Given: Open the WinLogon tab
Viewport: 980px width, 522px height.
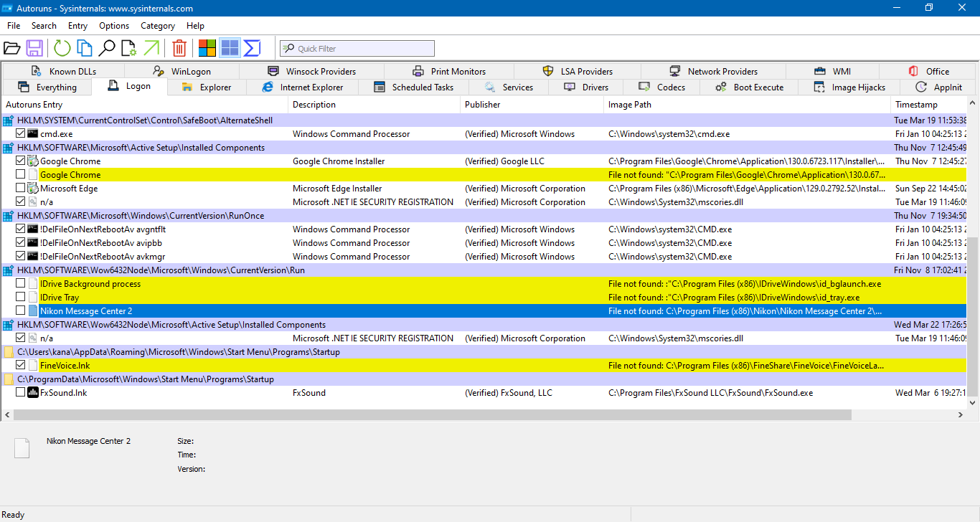Looking at the screenshot, I should [182, 71].
